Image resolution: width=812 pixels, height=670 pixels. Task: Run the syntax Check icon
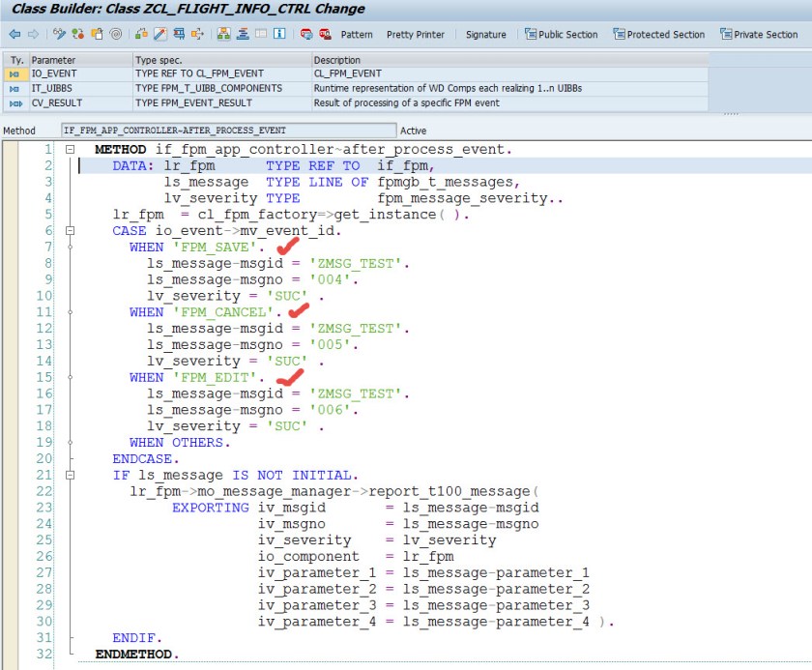[x=142, y=34]
